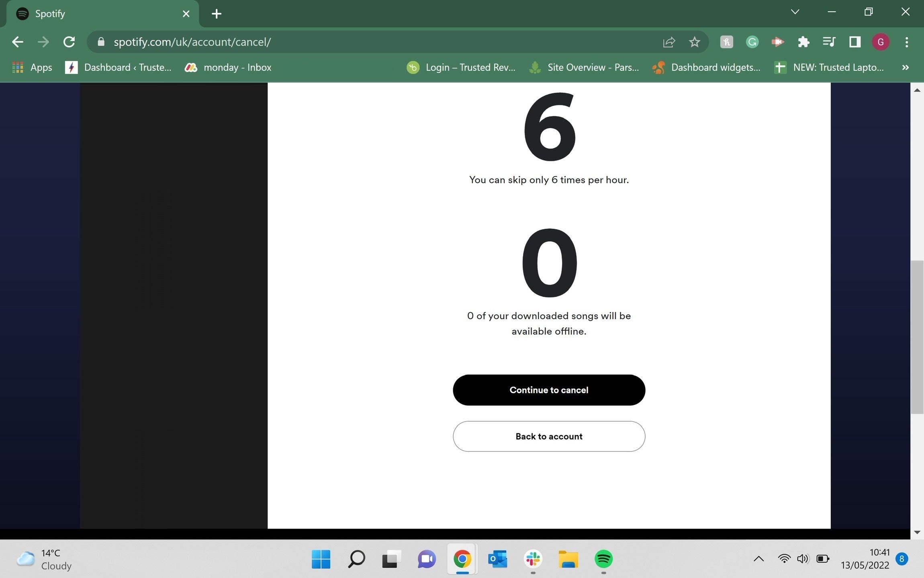This screenshot has height=578, width=924.
Task: Open the Spotify app from the taskbar
Action: (603, 559)
